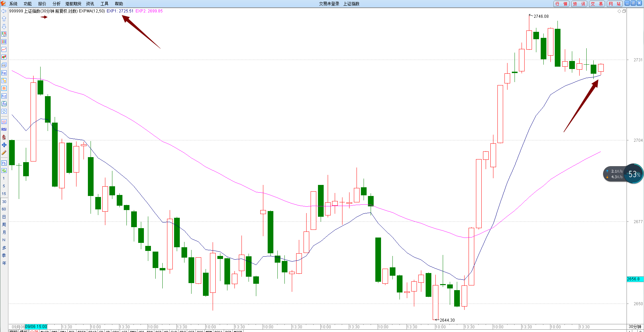Click the red S dollar sidebar icon

4,137
